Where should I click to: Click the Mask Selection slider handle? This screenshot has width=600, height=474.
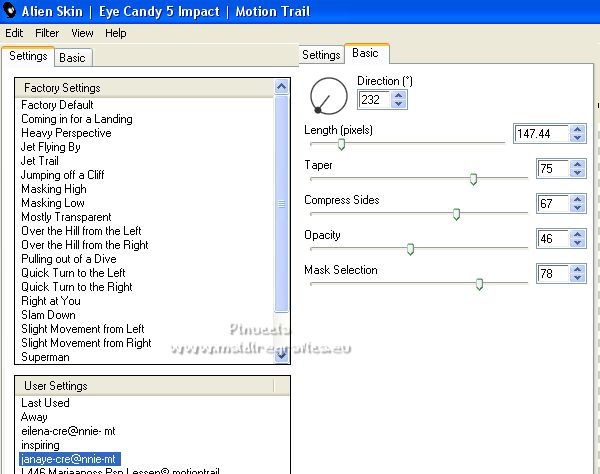(479, 284)
